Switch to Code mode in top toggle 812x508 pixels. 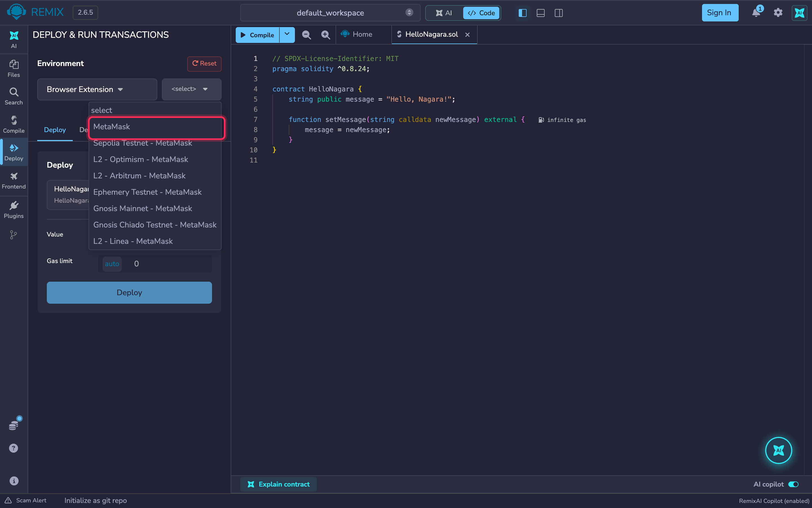tap(481, 13)
